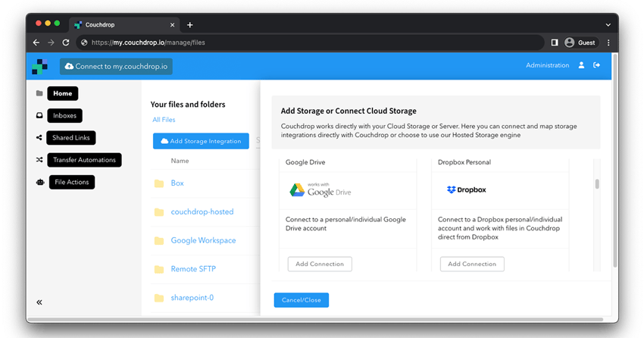Click the storage list scrollbar thumb

[x=597, y=184]
